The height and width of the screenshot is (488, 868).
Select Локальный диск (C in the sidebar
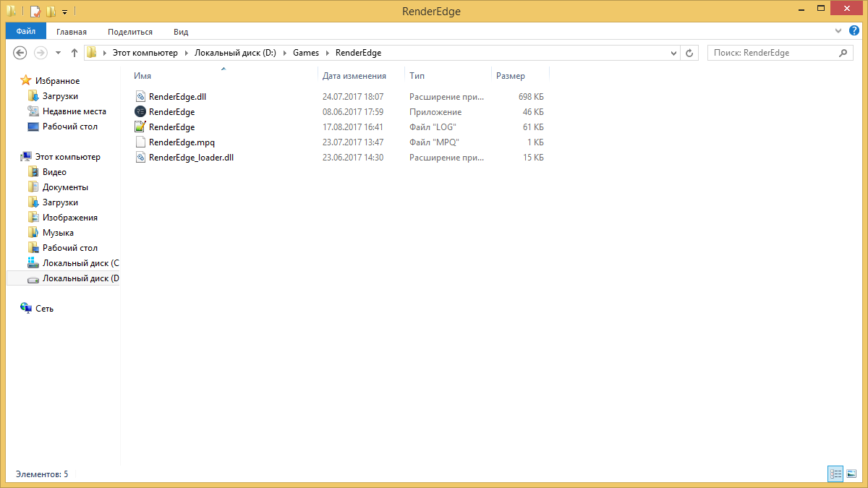pyautogui.click(x=80, y=263)
